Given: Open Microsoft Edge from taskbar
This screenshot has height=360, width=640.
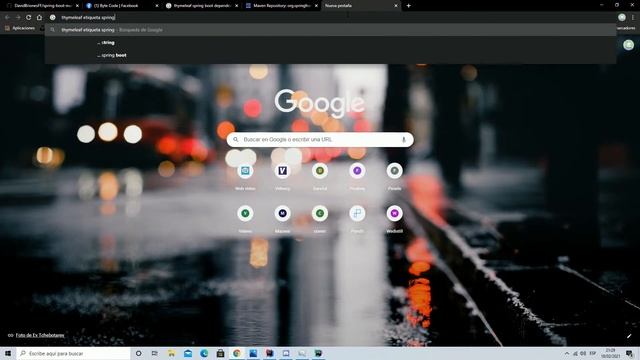Looking at the screenshot, I should point(204,353).
